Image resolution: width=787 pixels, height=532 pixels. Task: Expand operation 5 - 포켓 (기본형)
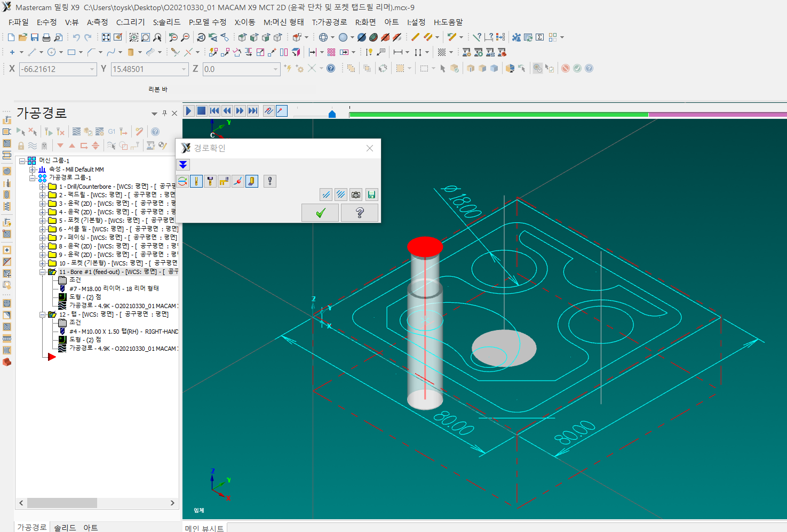[42, 220]
